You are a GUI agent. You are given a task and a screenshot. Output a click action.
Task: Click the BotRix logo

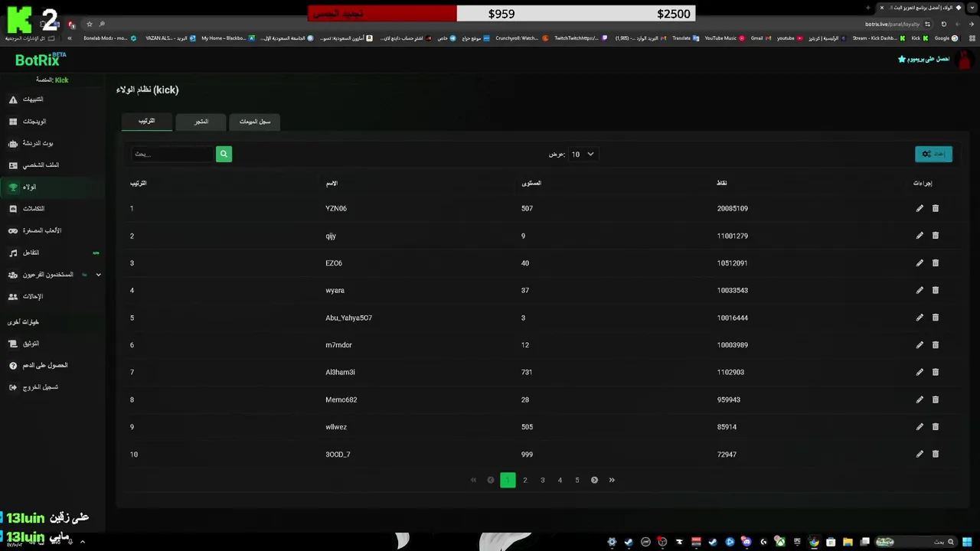(x=41, y=60)
